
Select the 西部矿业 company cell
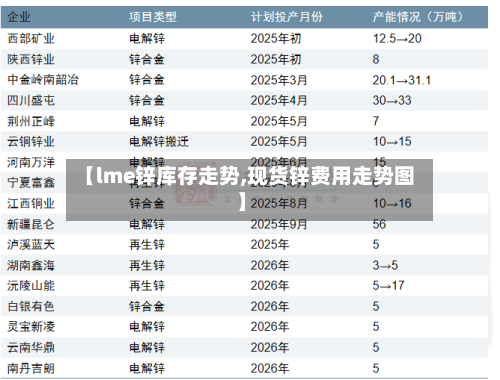coord(31,39)
